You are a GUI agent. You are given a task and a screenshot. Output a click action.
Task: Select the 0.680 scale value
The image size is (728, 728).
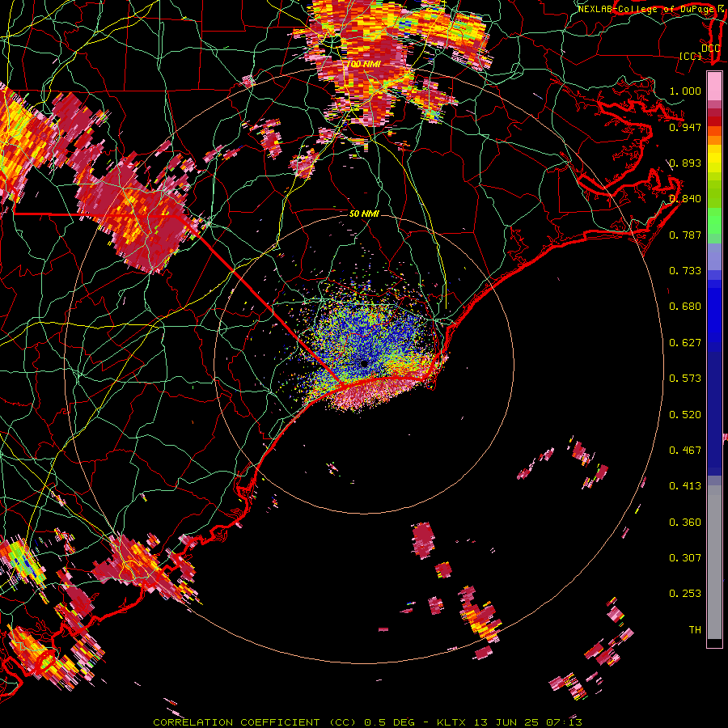[685, 307]
